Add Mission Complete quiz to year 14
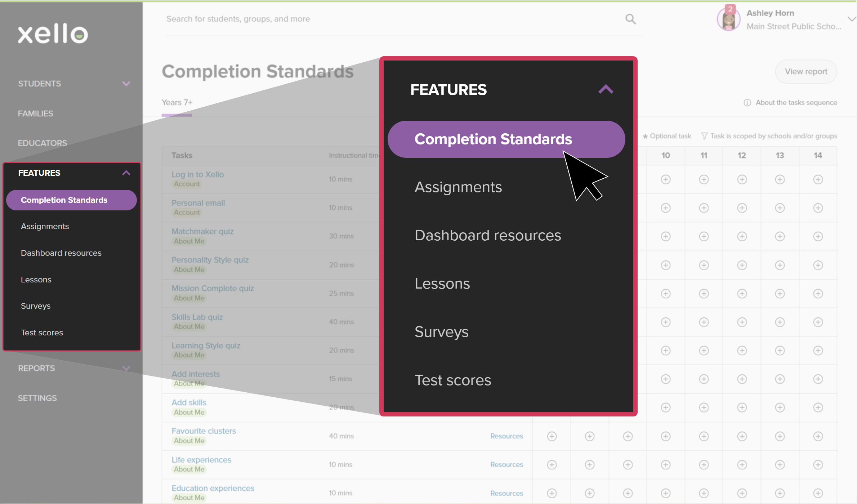The height and width of the screenshot is (504, 857). click(818, 294)
